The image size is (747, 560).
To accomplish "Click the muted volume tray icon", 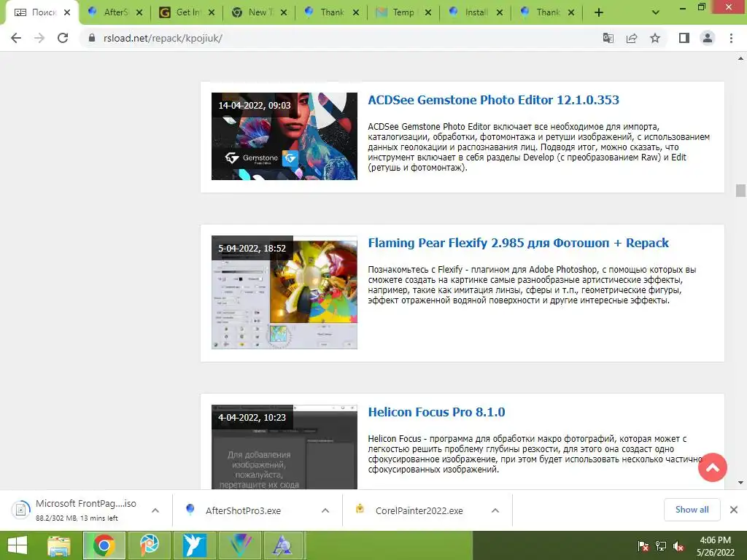I will coord(678,546).
